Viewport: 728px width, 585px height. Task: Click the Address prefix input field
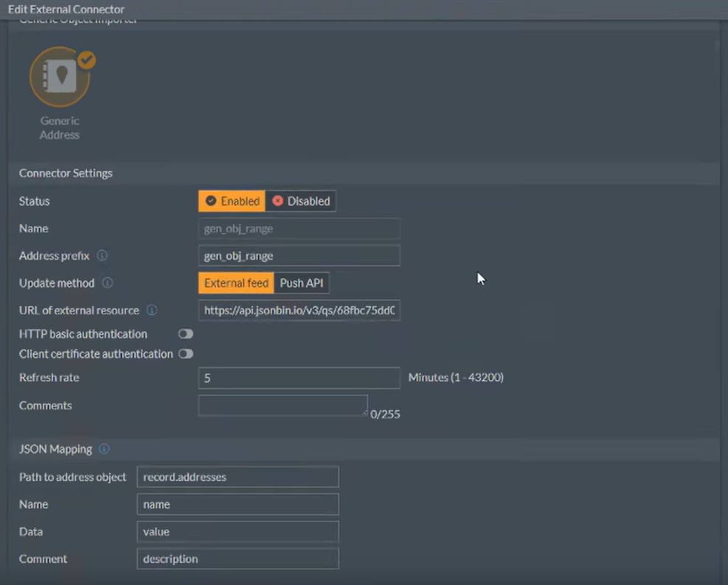[299, 256]
